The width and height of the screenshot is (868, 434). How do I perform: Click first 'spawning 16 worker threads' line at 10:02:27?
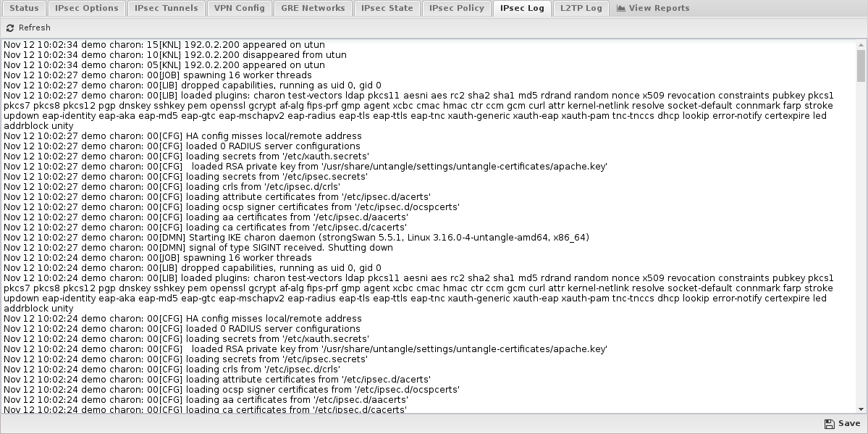pos(158,75)
